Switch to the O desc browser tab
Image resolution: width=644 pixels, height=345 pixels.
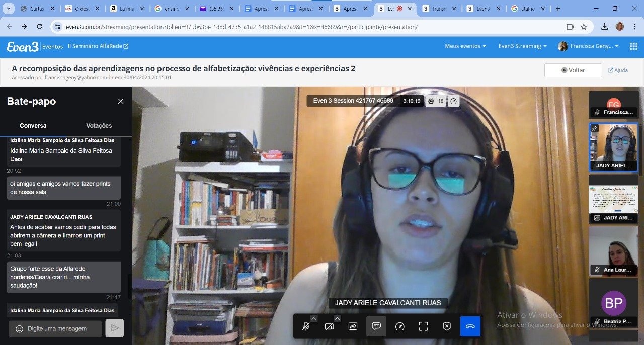point(82,9)
